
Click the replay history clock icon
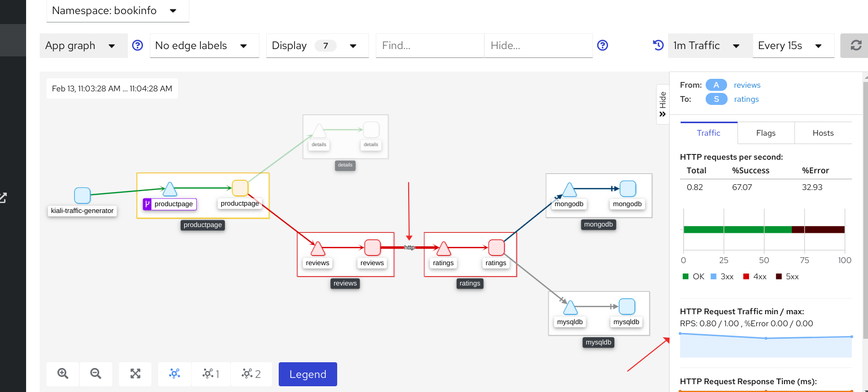[658, 45]
